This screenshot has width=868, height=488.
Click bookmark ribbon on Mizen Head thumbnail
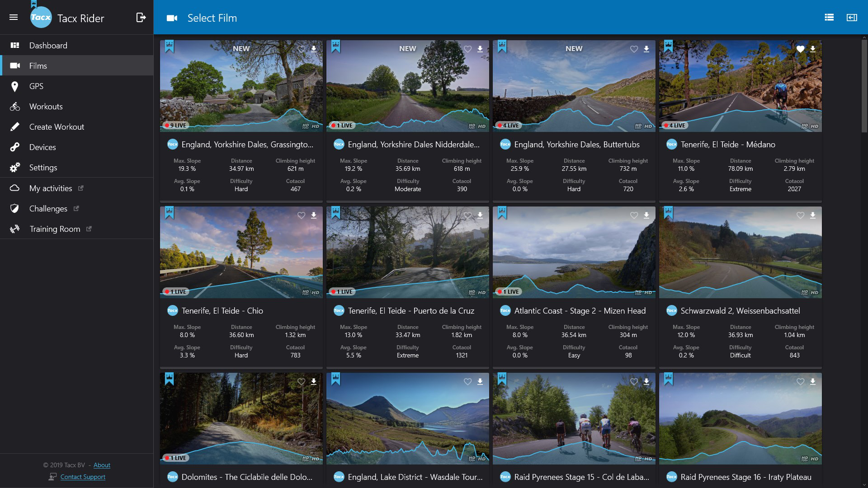(x=502, y=212)
